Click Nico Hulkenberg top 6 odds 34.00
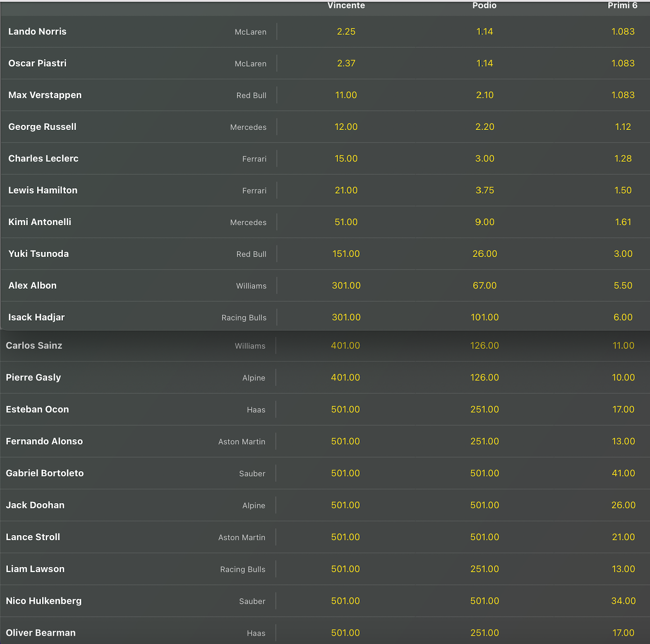Screen dimensions: 650x644 pos(623,601)
